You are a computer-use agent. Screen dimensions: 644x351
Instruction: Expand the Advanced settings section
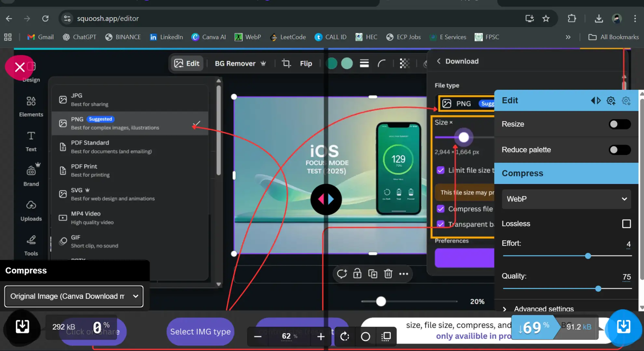(566, 308)
